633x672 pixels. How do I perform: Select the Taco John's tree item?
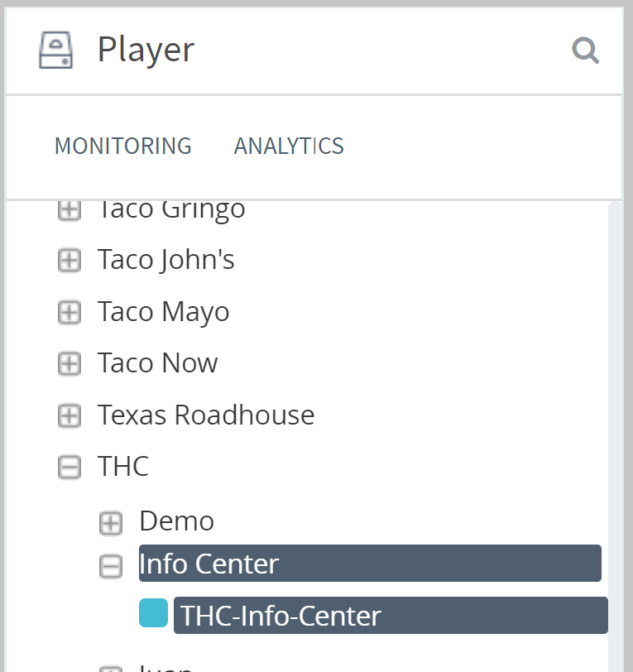[x=165, y=260]
